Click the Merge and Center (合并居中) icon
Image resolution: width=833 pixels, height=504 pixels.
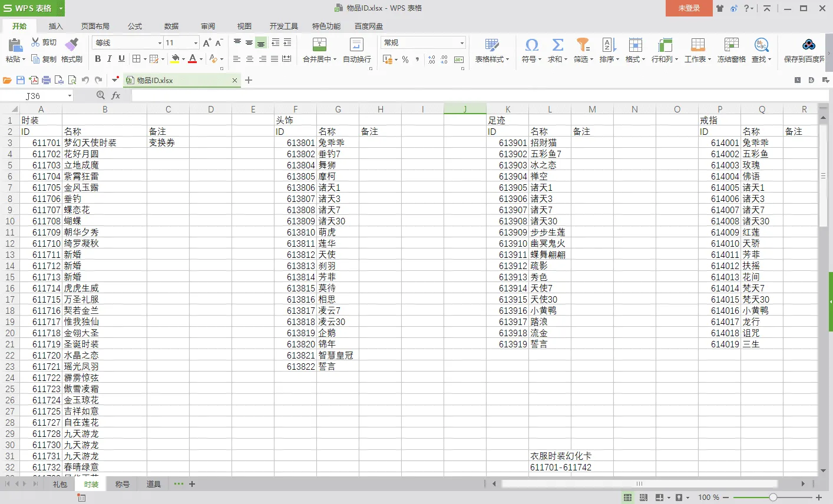click(x=319, y=45)
